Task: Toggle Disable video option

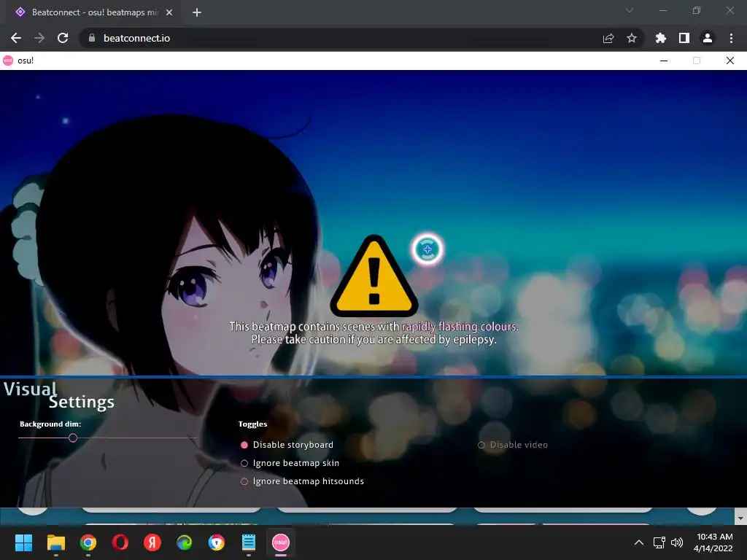Action: tap(513, 445)
